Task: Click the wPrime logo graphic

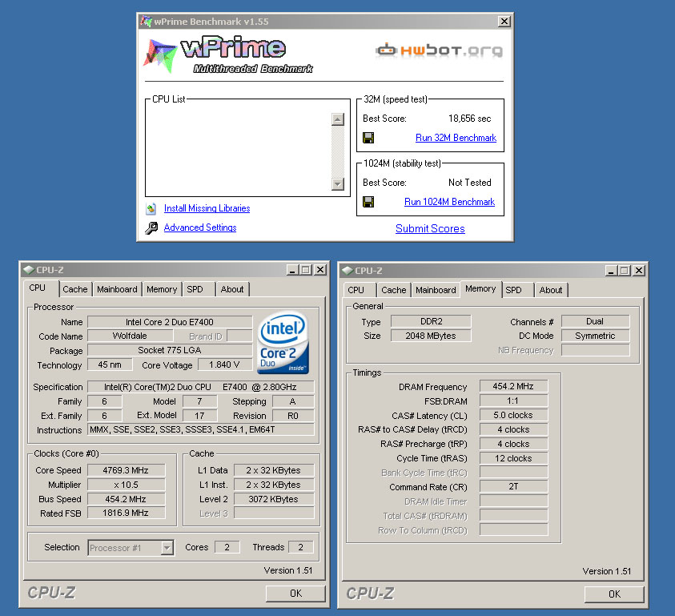Action: (228, 55)
